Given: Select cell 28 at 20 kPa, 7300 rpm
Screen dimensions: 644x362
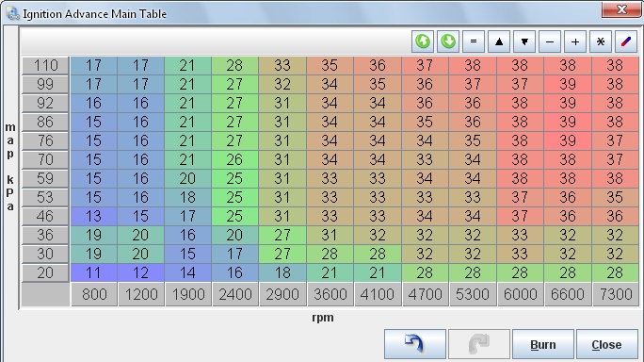Looking at the screenshot, I should click(615, 272).
